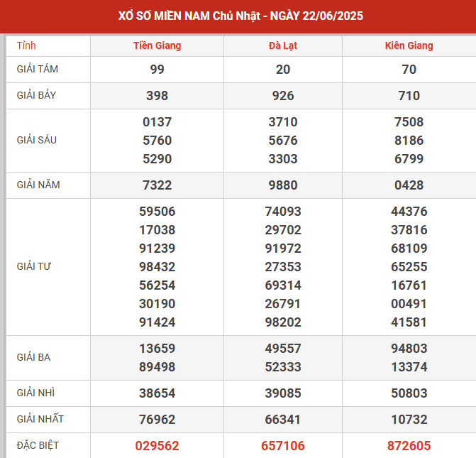Click the 'GIẢI TÁM' row label
This screenshot has width=476, height=458.
tap(38, 70)
